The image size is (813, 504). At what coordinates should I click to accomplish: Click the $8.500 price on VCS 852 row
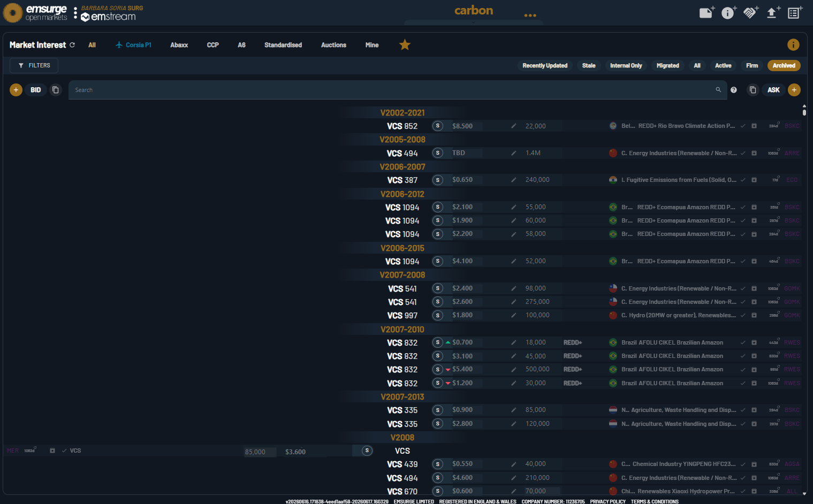tap(462, 126)
